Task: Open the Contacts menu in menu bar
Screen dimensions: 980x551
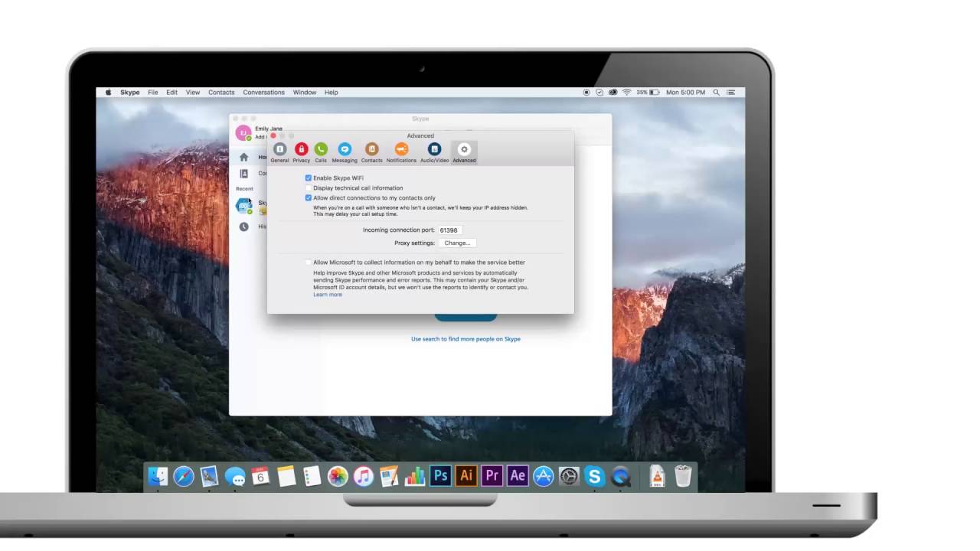Action: tap(221, 92)
